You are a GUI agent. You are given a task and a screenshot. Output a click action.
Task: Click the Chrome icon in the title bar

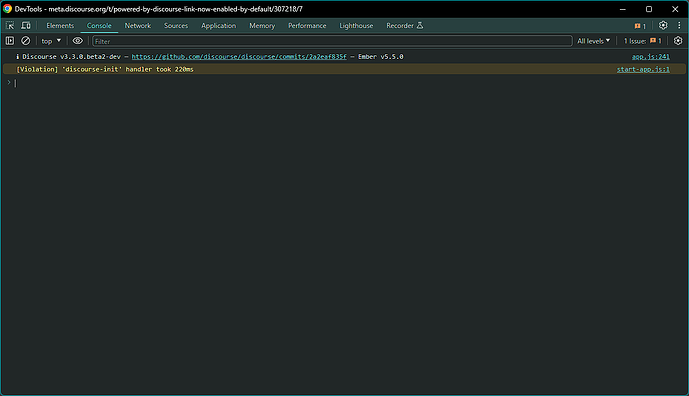tap(7, 9)
